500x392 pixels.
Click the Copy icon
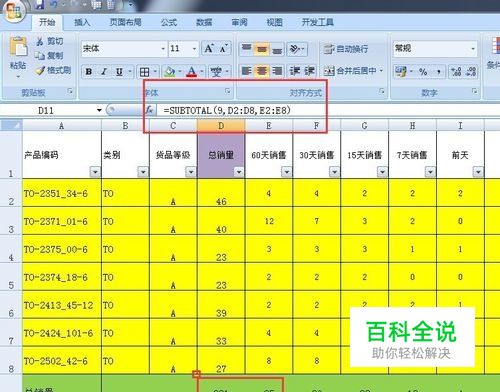[40, 55]
